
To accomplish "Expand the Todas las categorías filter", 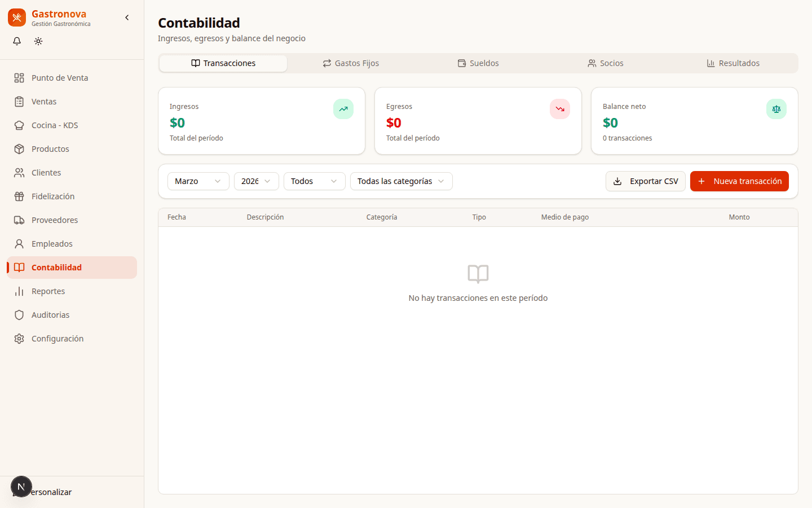I will point(401,181).
